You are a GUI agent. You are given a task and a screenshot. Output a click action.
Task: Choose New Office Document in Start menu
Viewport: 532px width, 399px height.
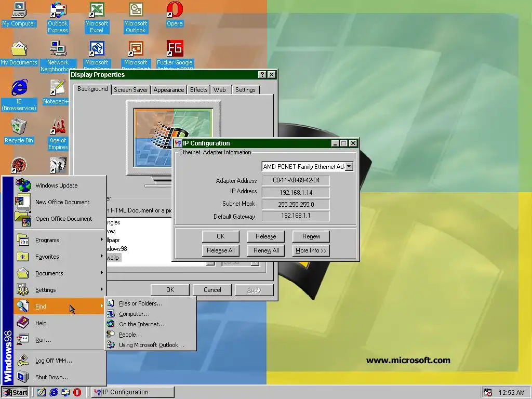[60, 202]
